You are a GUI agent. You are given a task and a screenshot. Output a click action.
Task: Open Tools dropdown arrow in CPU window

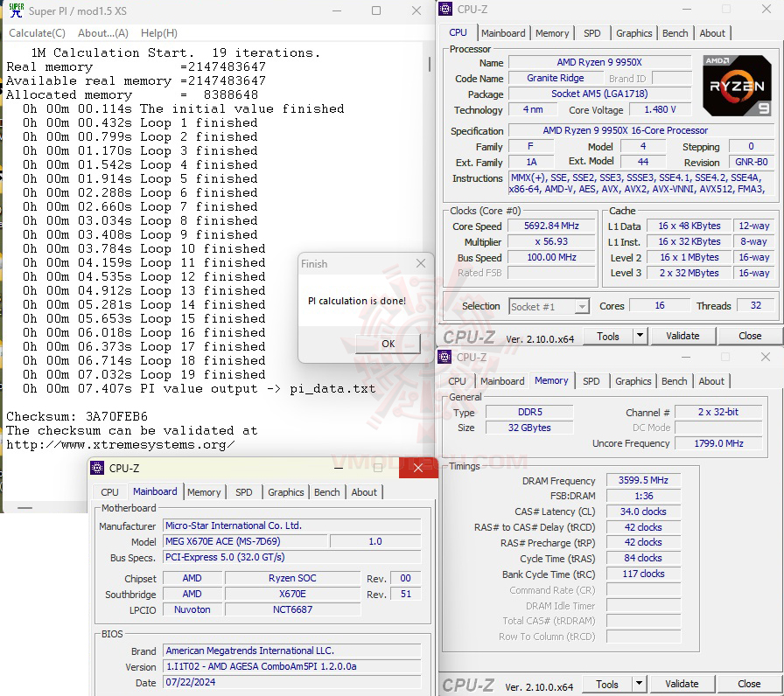point(640,336)
